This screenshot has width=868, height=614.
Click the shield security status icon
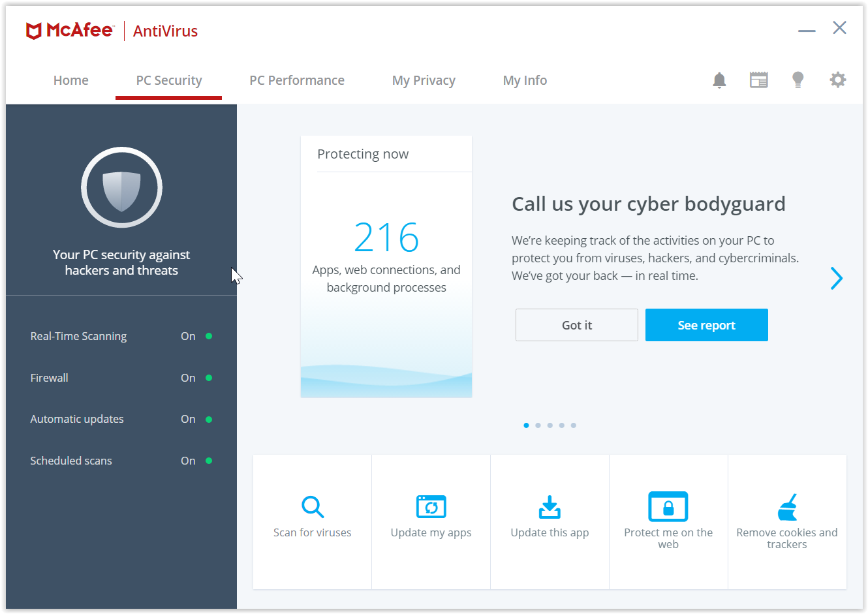pos(121,187)
